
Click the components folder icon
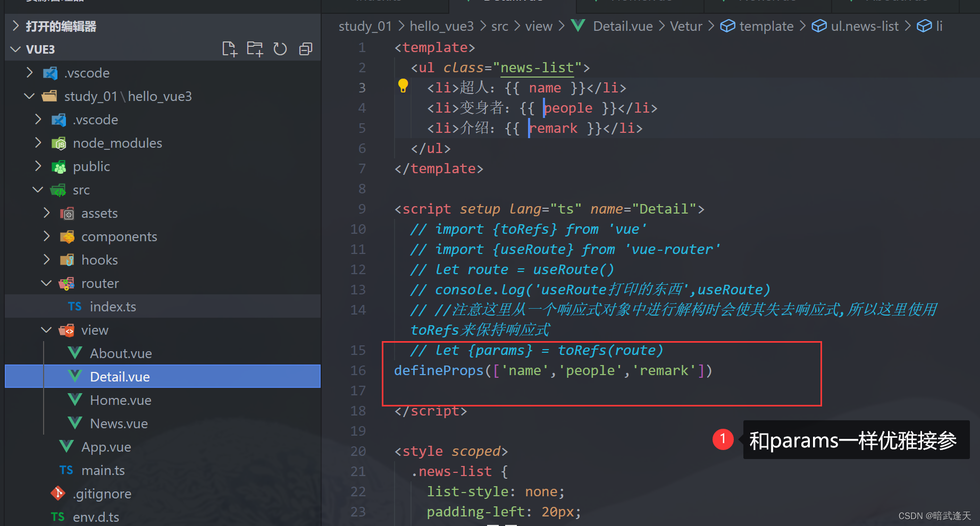point(67,236)
